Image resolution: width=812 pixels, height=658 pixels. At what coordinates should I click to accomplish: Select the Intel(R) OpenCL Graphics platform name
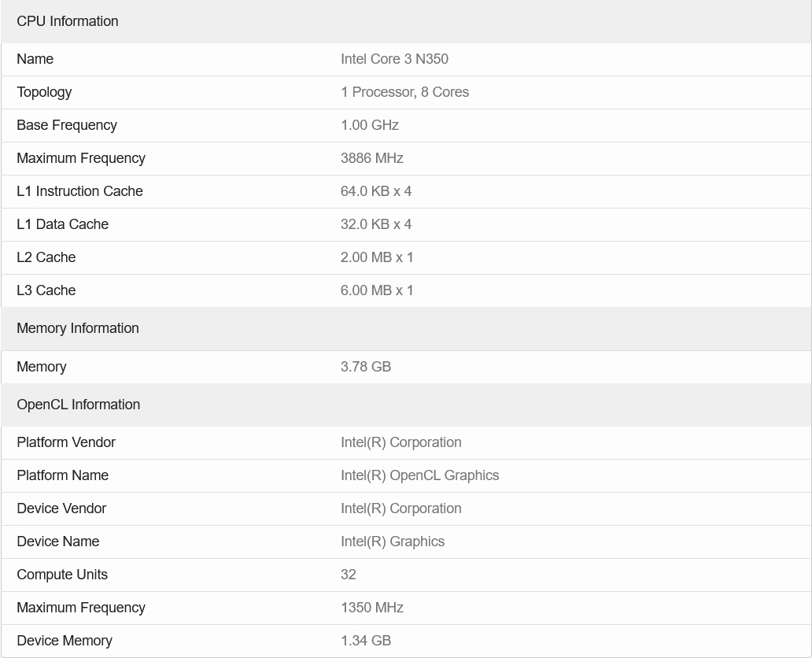point(419,475)
